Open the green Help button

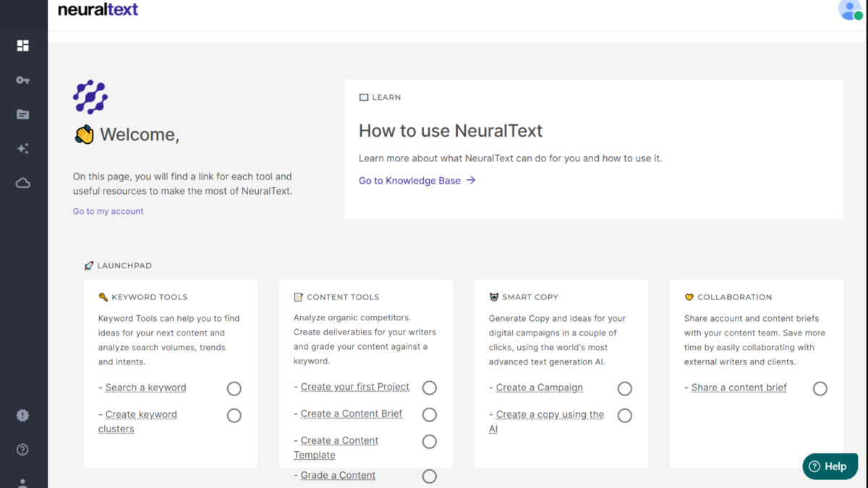pos(830,466)
